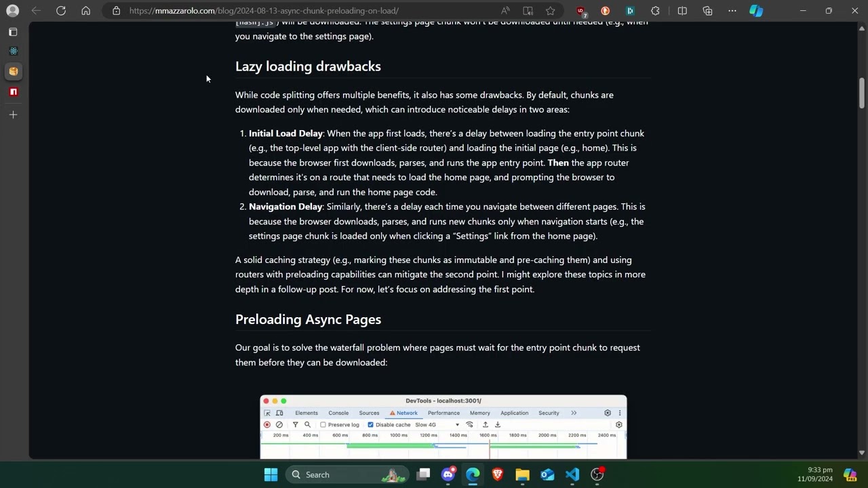The image size is (868, 488).
Task: Click the Preloading Async Pages heading
Action: pos(308,319)
